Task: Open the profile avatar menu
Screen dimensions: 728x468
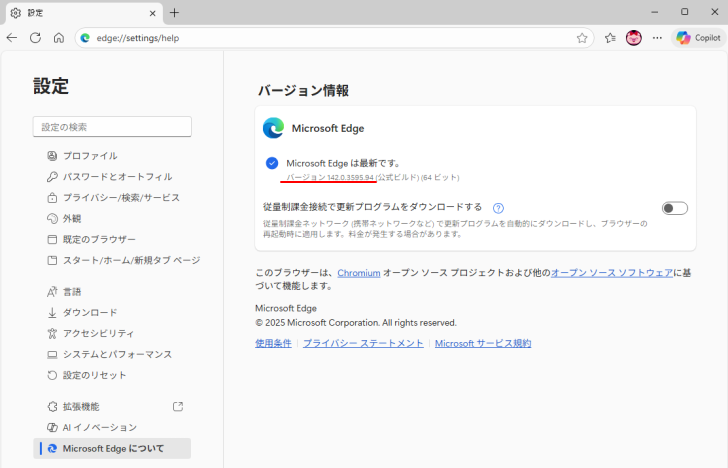Action: click(634, 38)
